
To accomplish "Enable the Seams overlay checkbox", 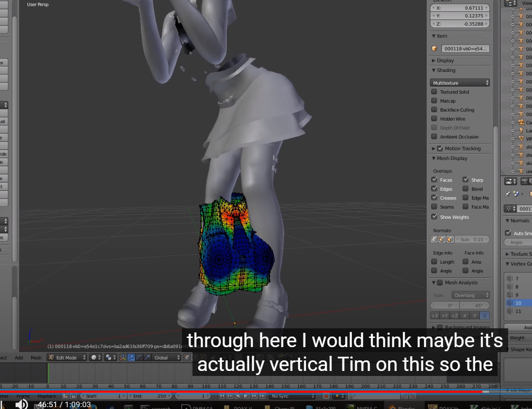I will 434,206.
